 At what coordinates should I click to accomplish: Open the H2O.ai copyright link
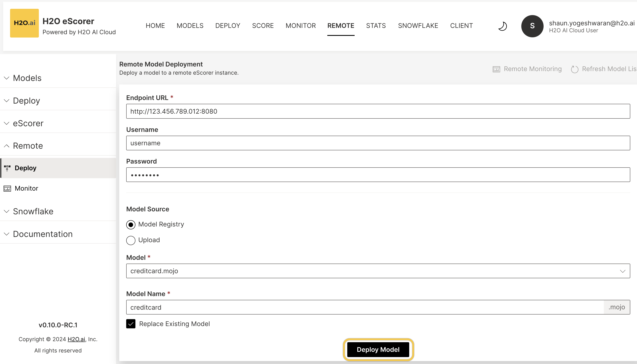coord(76,339)
